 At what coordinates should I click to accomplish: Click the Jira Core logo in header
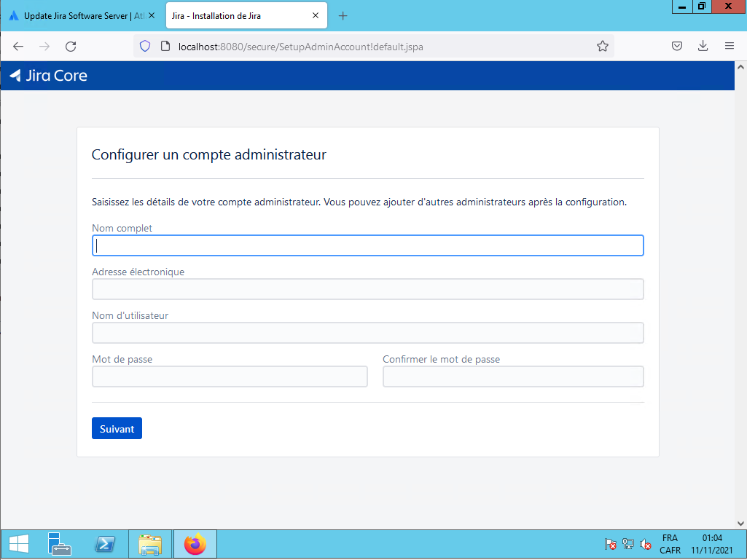[x=48, y=76]
